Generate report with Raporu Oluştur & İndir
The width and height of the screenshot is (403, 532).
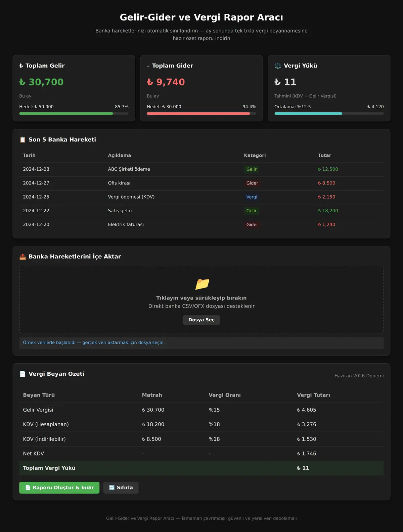coord(59,488)
